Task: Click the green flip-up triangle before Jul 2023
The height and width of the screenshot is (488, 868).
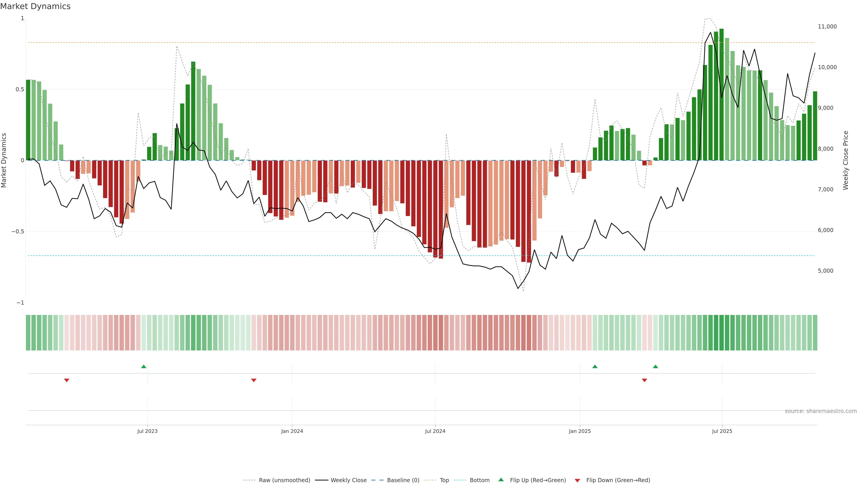Action: tap(144, 366)
